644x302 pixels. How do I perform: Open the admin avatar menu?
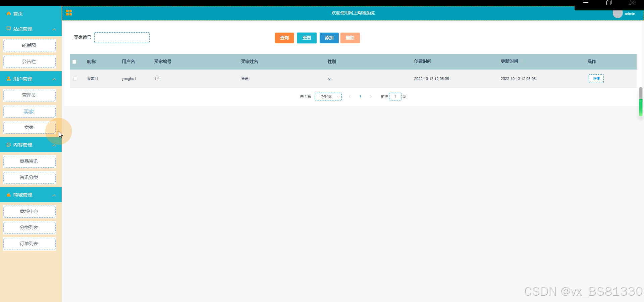coord(618,13)
